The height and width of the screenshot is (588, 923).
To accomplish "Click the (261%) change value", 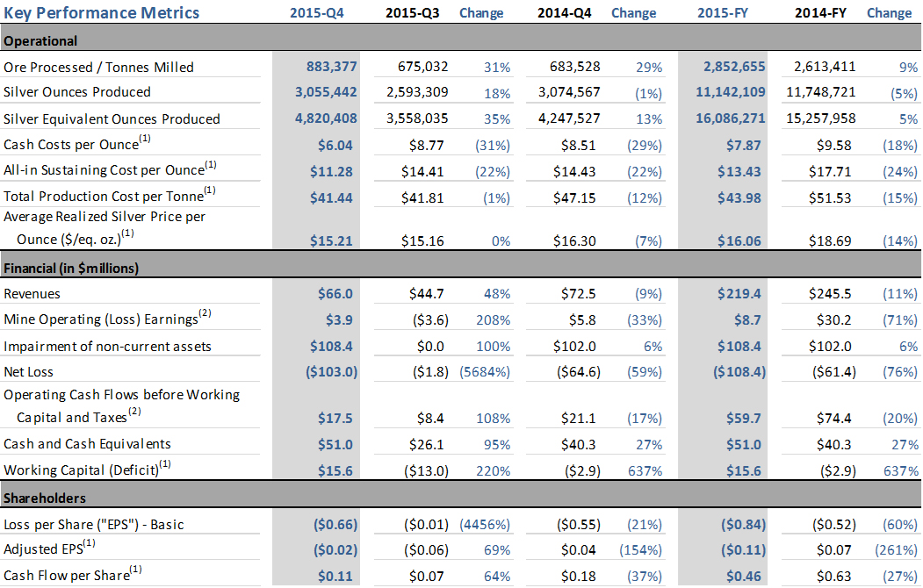I will (x=896, y=549).
